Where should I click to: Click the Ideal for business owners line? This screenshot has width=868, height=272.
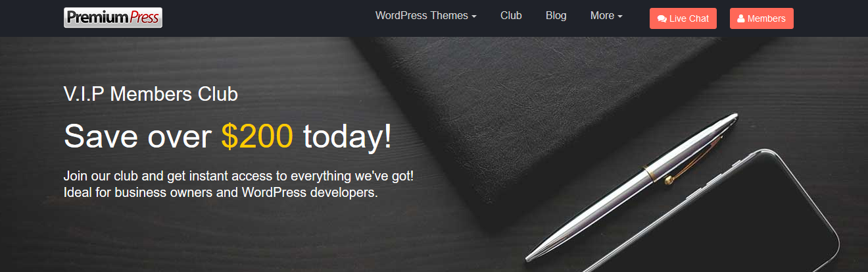[x=221, y=194]
